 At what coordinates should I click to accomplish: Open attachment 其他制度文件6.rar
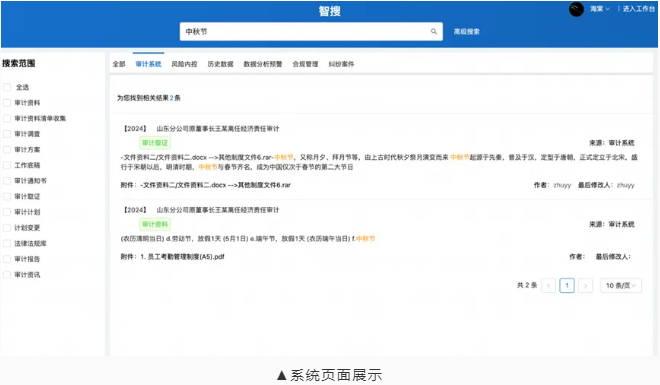215,185
